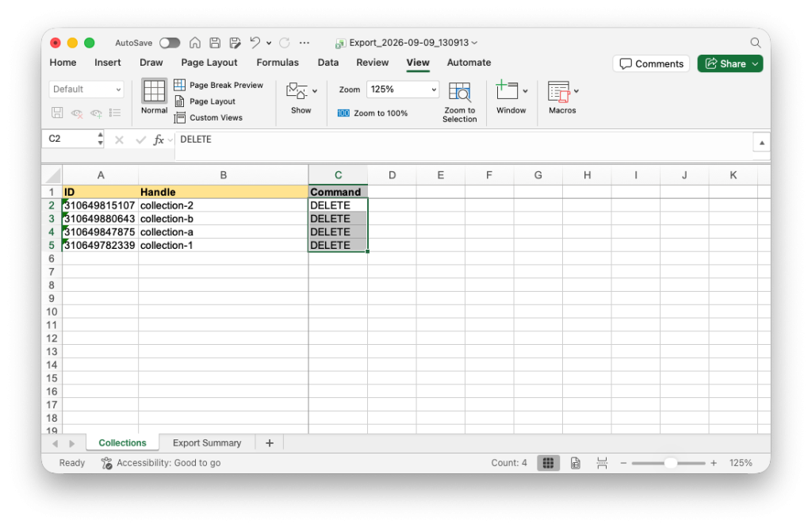Click the next sheet navigation arrow

71,444
